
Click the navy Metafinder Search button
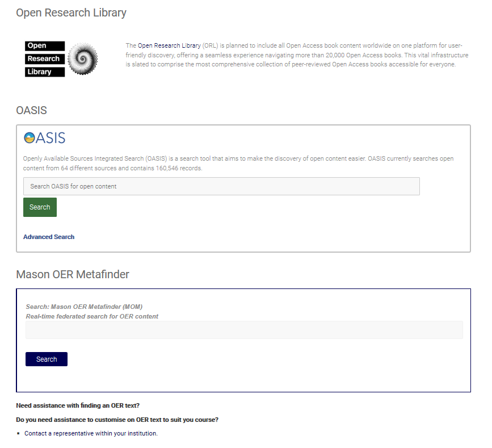[x=47, y=359]
